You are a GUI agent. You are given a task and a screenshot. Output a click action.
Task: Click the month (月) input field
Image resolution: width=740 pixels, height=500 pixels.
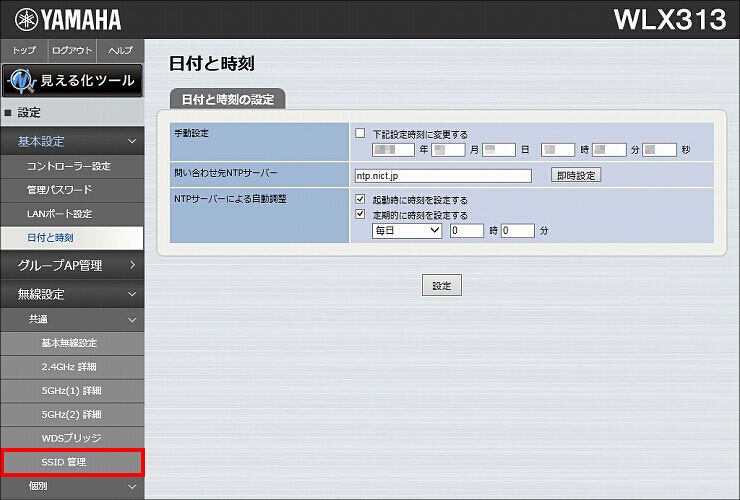coord(448,150)
